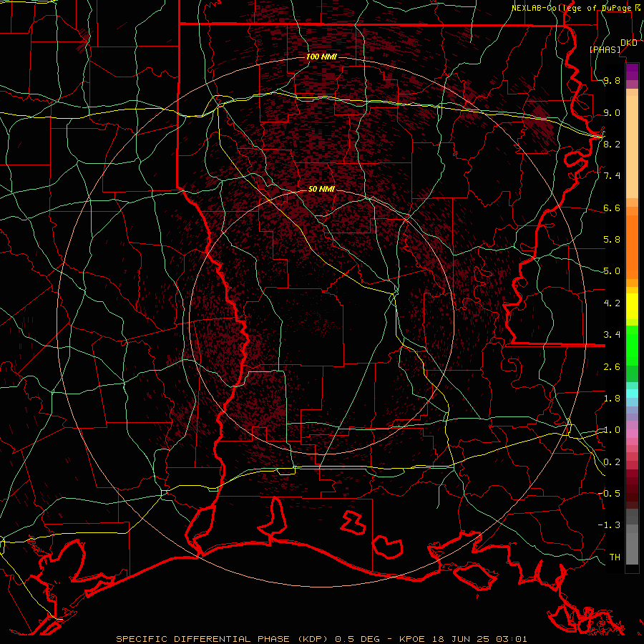Screen dimensions: 644x644
Task: Click the 9.0 value on the color scale
Action: click(x=612, y=112)
